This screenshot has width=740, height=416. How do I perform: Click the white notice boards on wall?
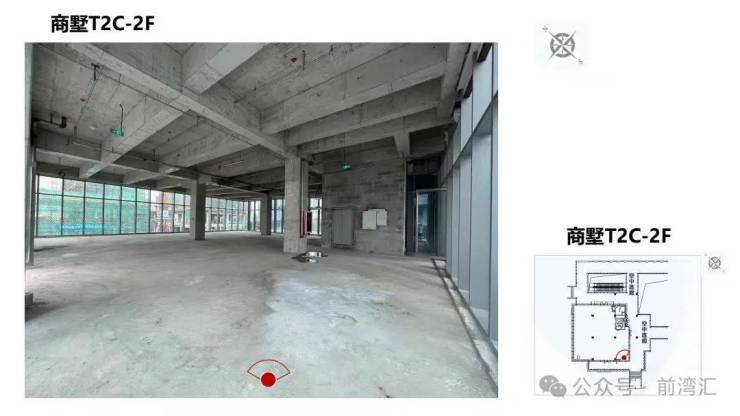(375, 219)
